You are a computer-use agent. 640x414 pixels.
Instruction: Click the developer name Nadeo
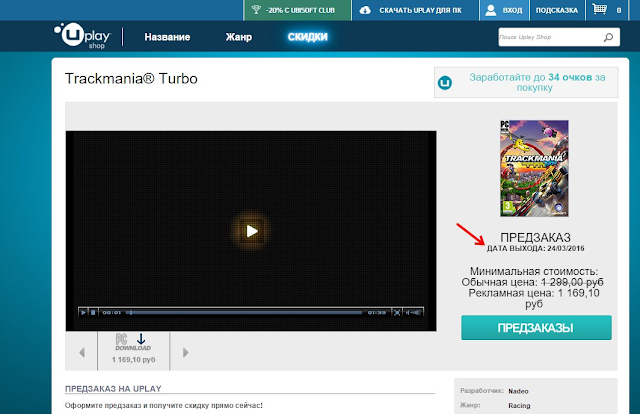518,391
